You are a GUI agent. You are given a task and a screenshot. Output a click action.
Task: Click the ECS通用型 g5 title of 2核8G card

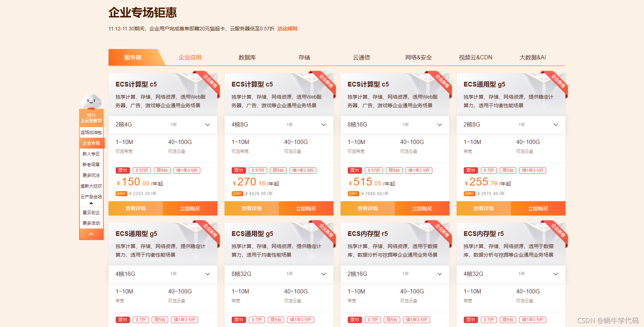[x=484, y=84]
